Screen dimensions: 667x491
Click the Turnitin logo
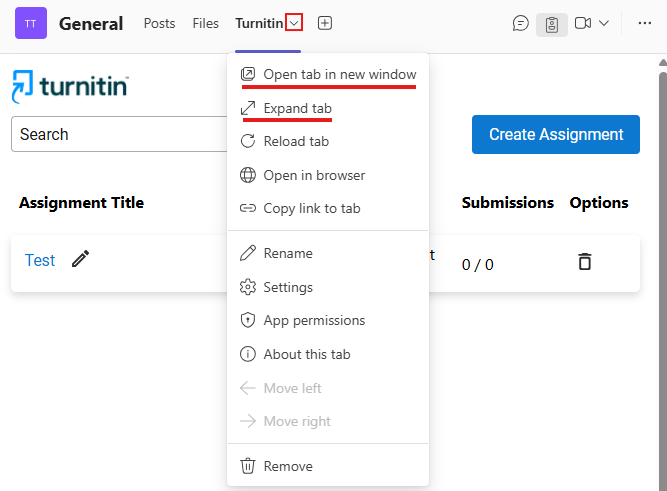click(70, 86)
